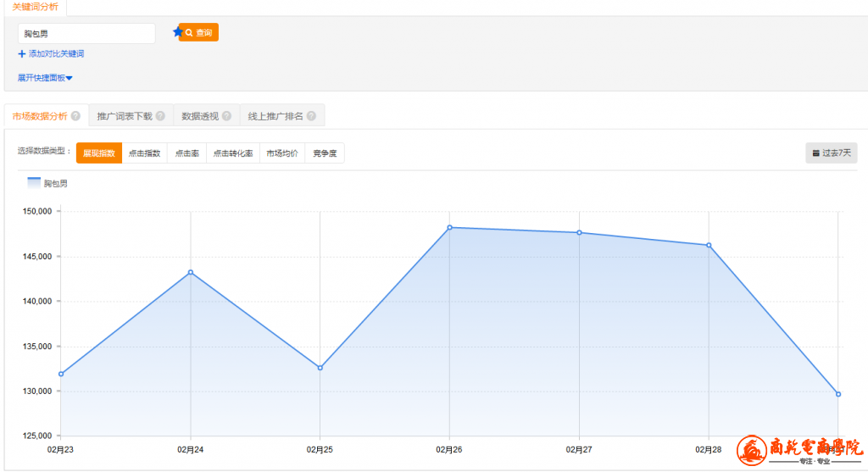Expand the 展开快捷面板 panel
This screenshot has height=472, width=868.
point(45,78)
